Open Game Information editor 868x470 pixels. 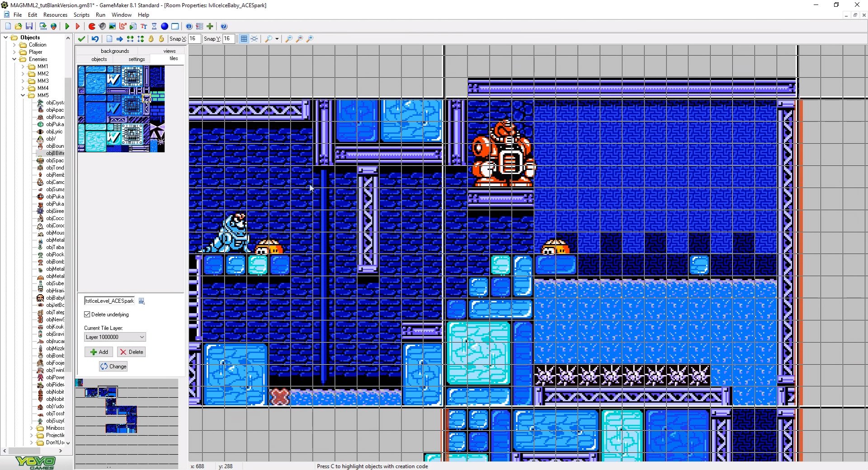click(x=189, y=26)
